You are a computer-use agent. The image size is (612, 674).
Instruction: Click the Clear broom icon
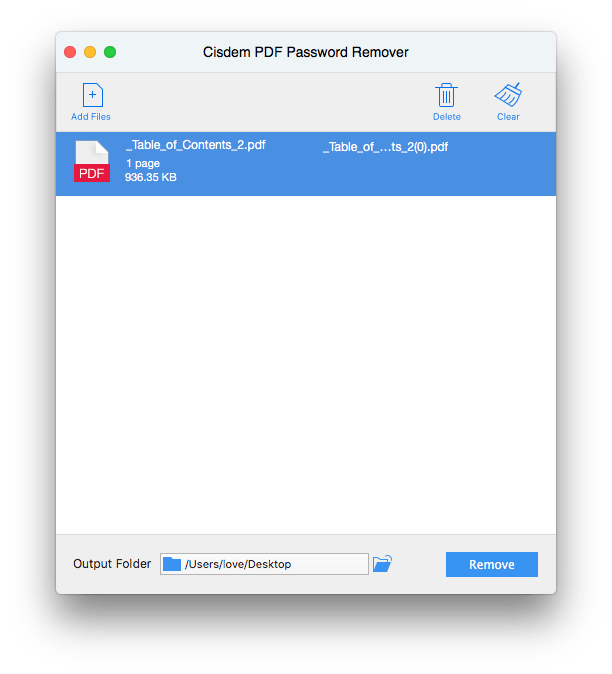pyautogui.click(x=508, y=95)
